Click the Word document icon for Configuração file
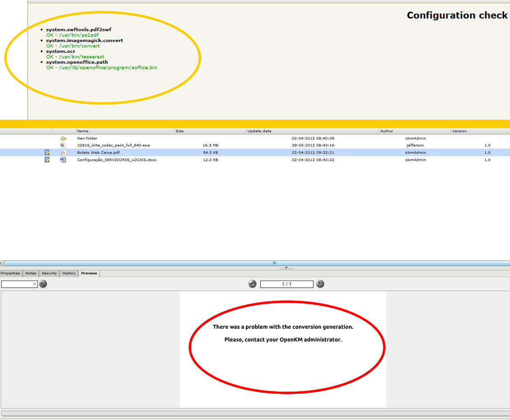Screen dimensions: 510x420 [x=63, y=160]
